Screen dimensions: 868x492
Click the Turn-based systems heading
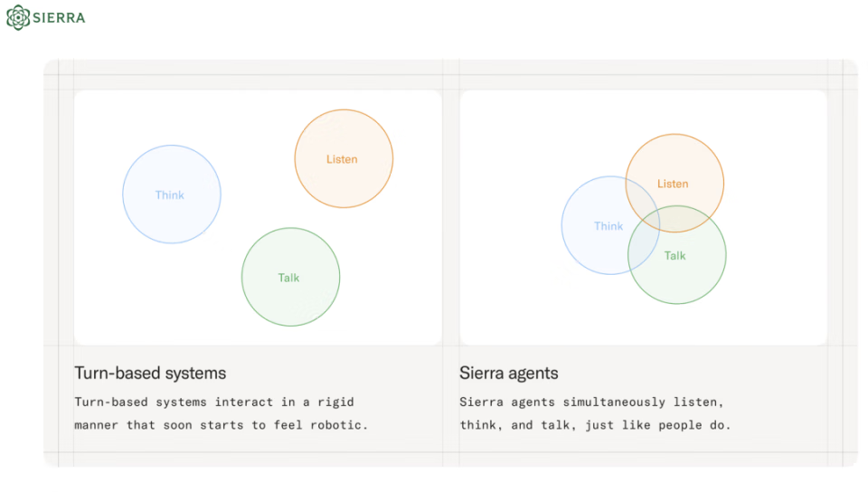pyautogui.click(x=150, y=374)
